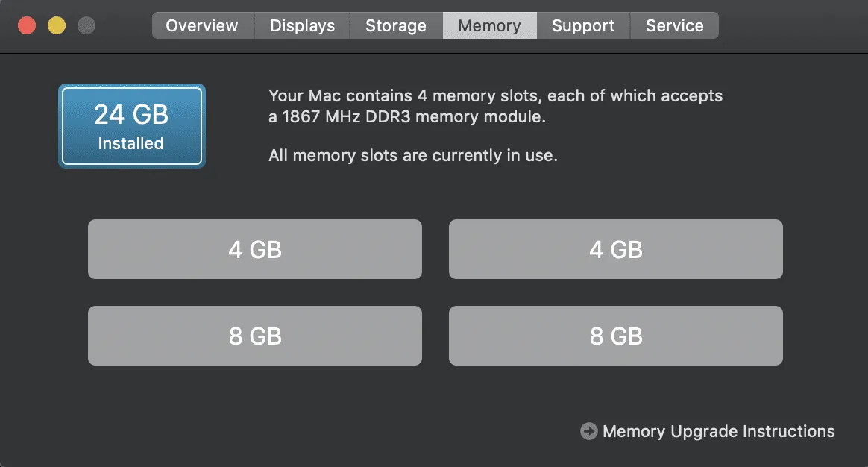This screenshot has width=868, height=467.
Task: Switch to the Overview tab
Action: [x=202, y=25]
